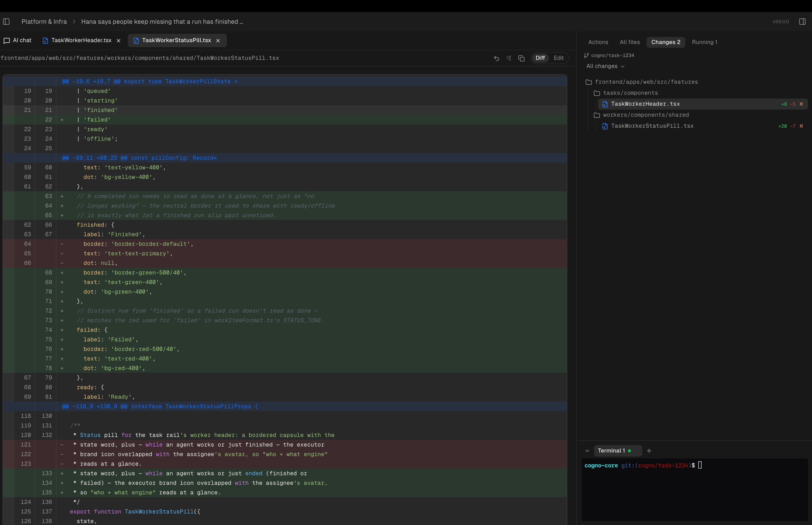The height and width of the screenshot is (525, 812).
Task: Close the TaskWorkerHeader.tsx tab
Action: click(118, 41)
